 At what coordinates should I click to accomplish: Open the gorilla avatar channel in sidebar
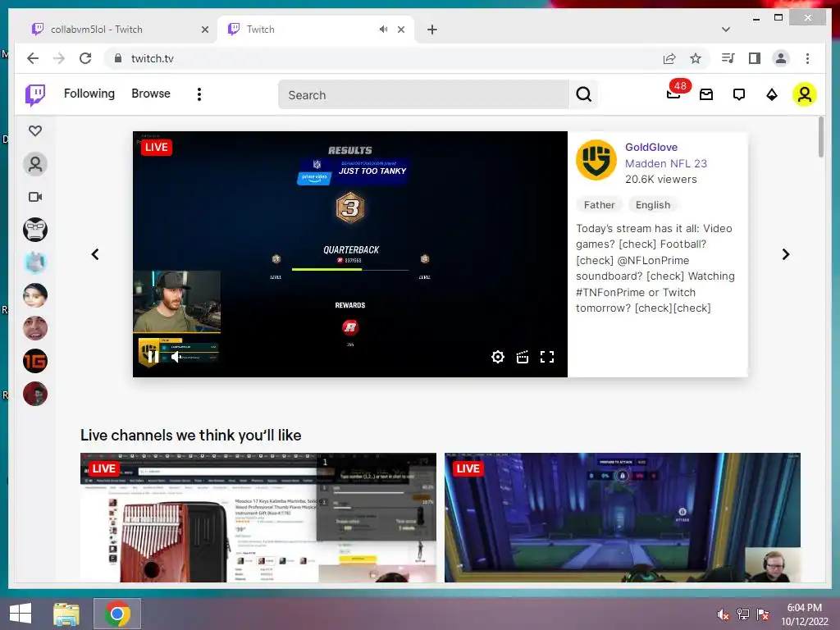pyautogui.click(x=35, y=230)
